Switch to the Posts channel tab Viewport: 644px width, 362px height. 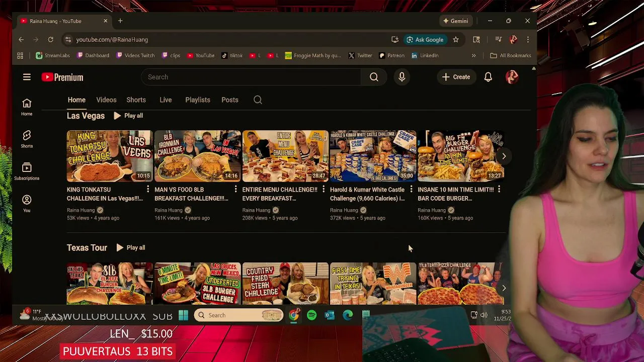click(x=230, y=100)
